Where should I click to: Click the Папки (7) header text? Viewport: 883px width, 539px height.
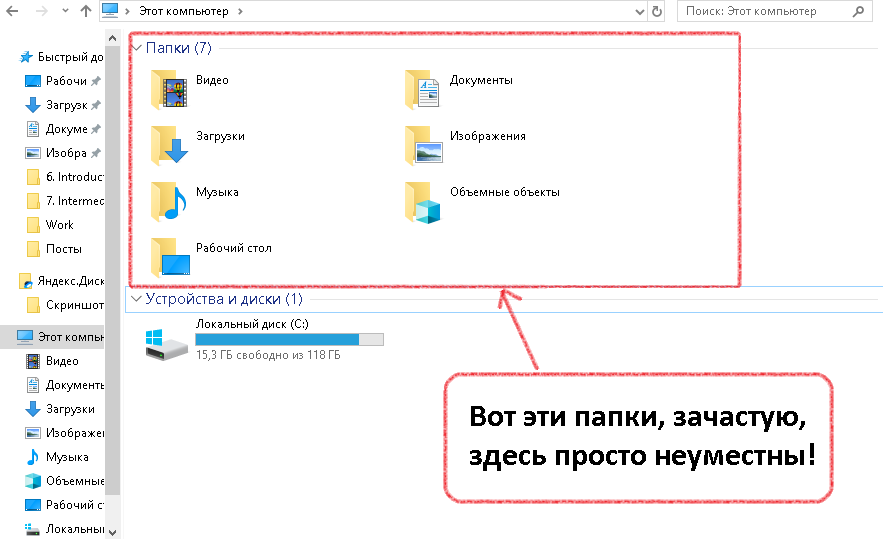pyautogui.click(x=179, y=48)
